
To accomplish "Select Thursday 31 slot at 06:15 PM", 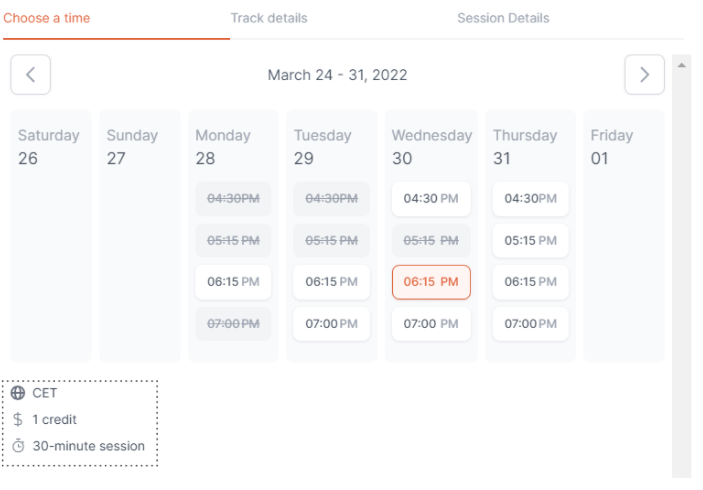I will click(530, 282).
